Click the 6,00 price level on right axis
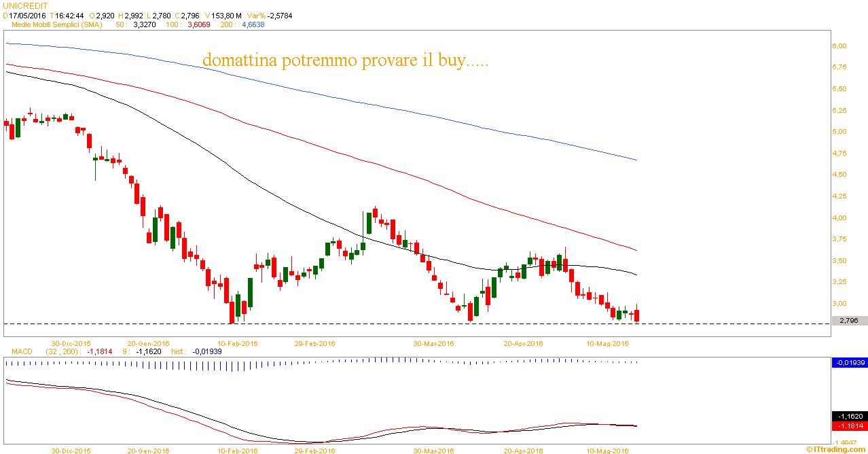Image resolution: width=868 pixels, height=454 pixels. point(839,46)
